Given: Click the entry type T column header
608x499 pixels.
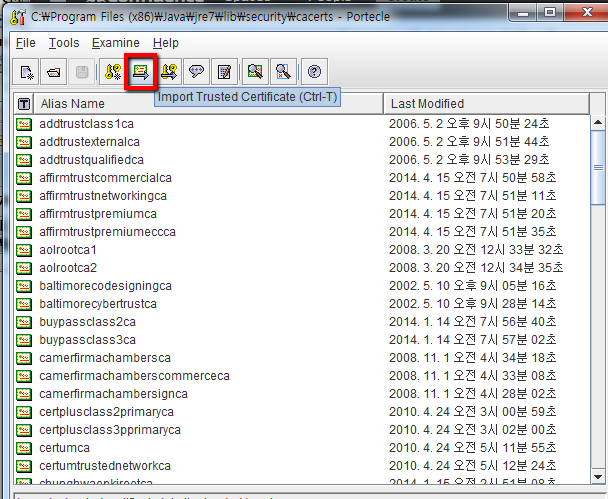Looking at the screenshot, I should 24,104.
